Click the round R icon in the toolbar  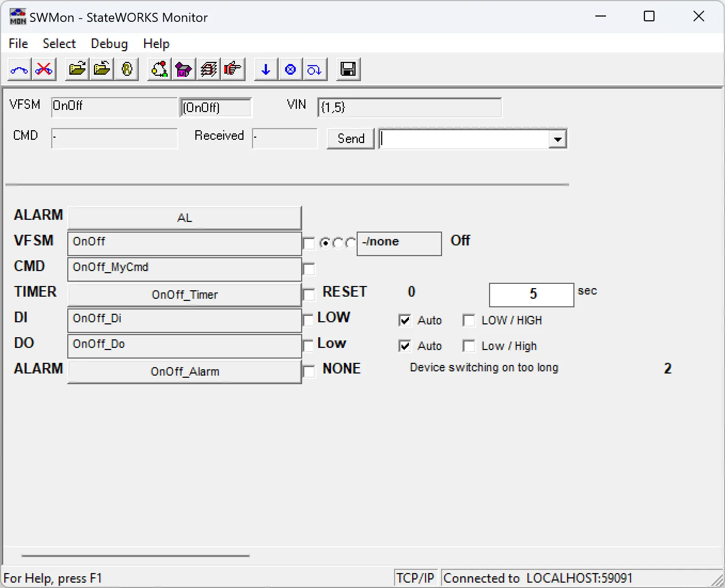[x=127, y=69]
